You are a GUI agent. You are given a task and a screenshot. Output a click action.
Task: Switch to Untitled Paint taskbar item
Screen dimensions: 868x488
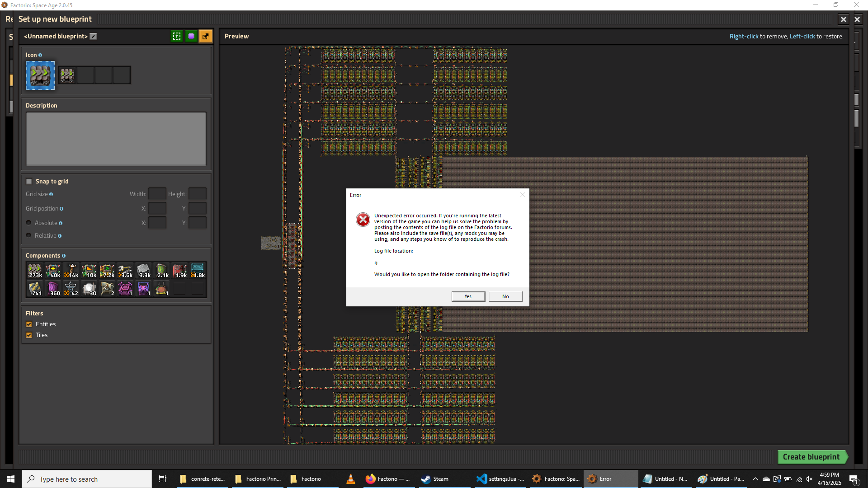point(721,479)
